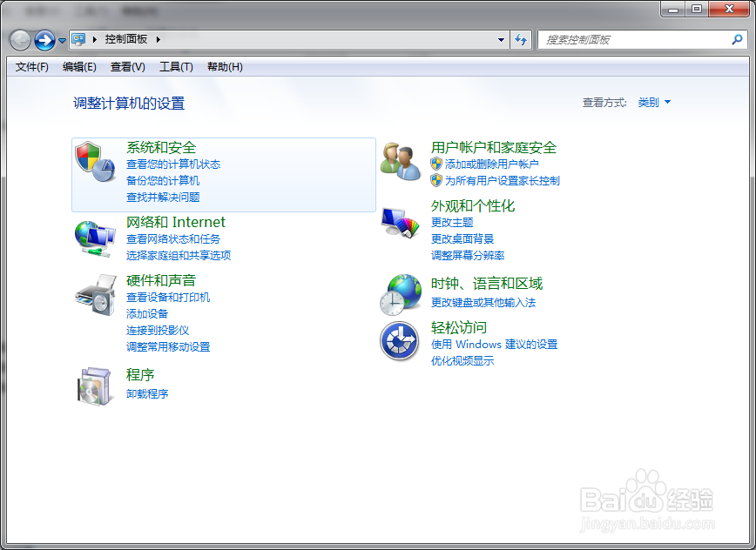Click 调整常用移动设置 link
This screenshot has width=756, height=550.
[x=168, y=346]
